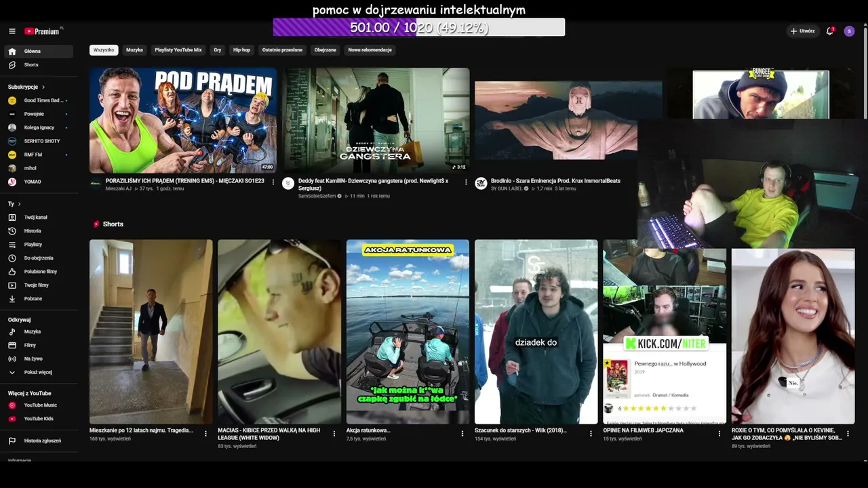Select the Playlisty YouTube Mix chip
The image size is (868, 488).
pyautogui.click(x=178, y=50)
